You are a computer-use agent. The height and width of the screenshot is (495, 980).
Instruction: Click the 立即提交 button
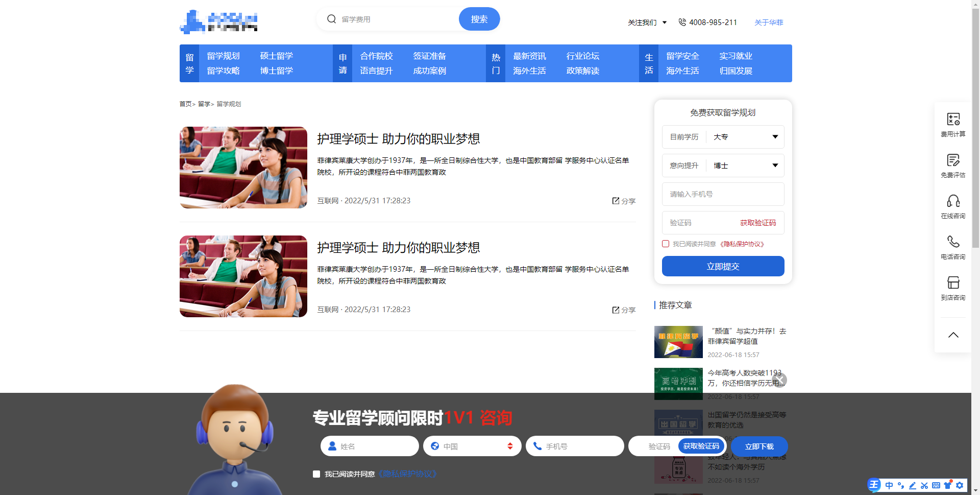point(723,266)
